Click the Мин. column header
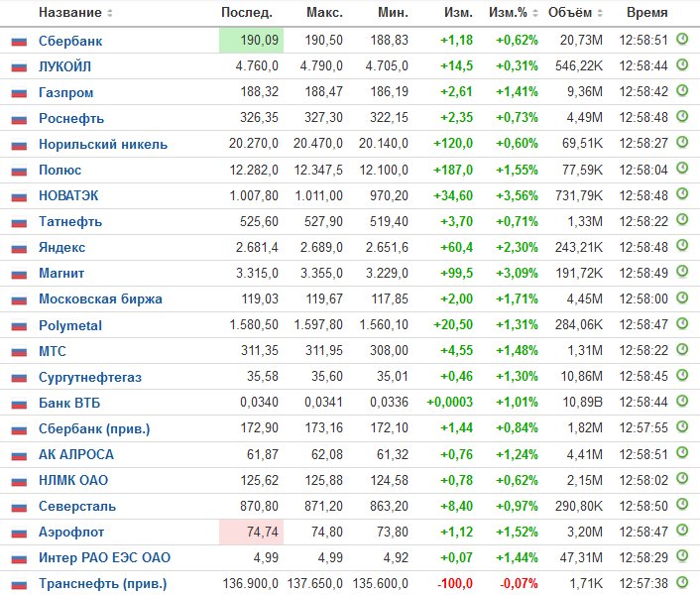 393,13
